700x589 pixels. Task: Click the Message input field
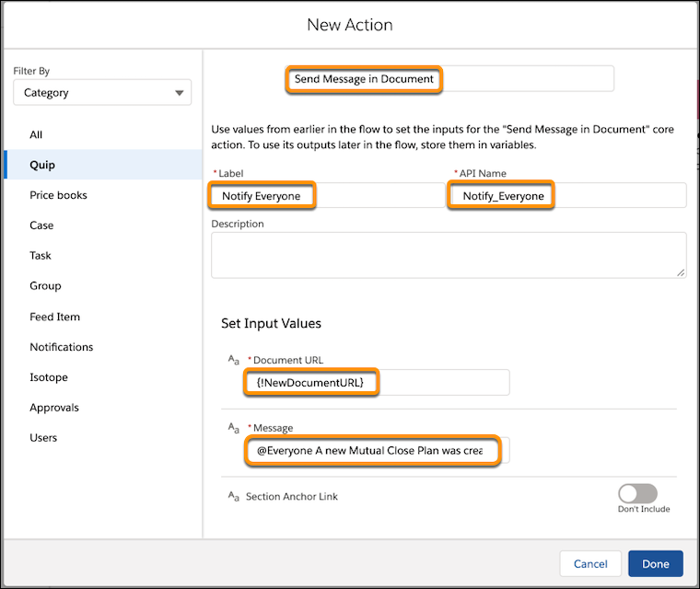coord(378,450)
